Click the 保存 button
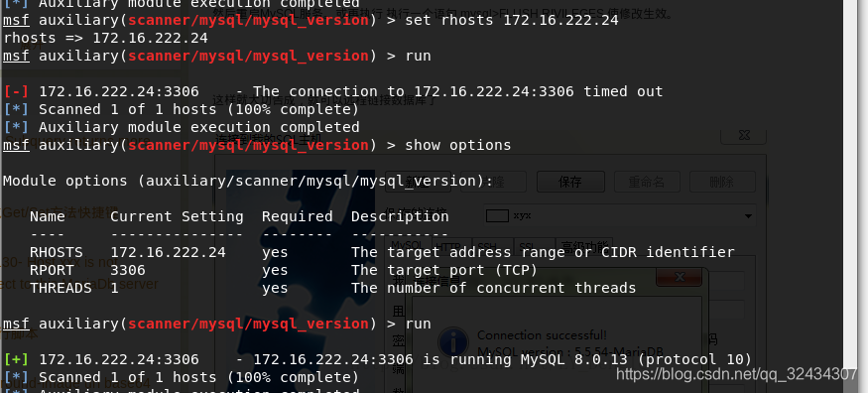Viewport: 868px width, 393px height. (x=570, y=182)
